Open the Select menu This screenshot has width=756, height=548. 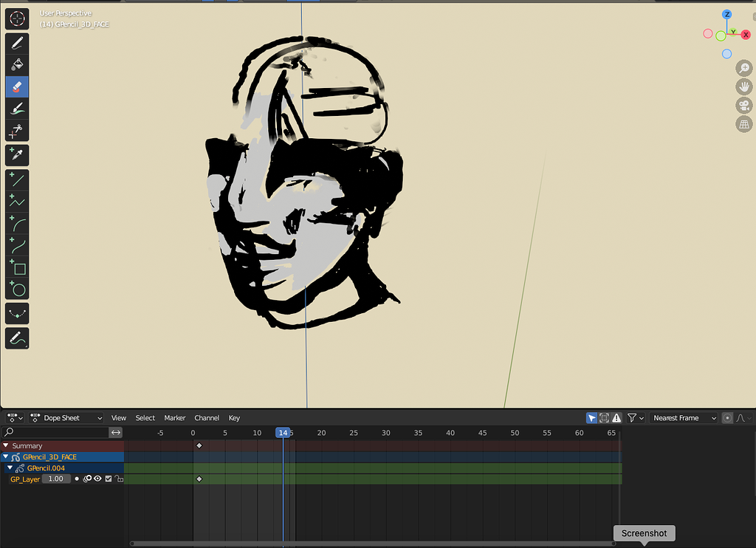tap(145, 418)
